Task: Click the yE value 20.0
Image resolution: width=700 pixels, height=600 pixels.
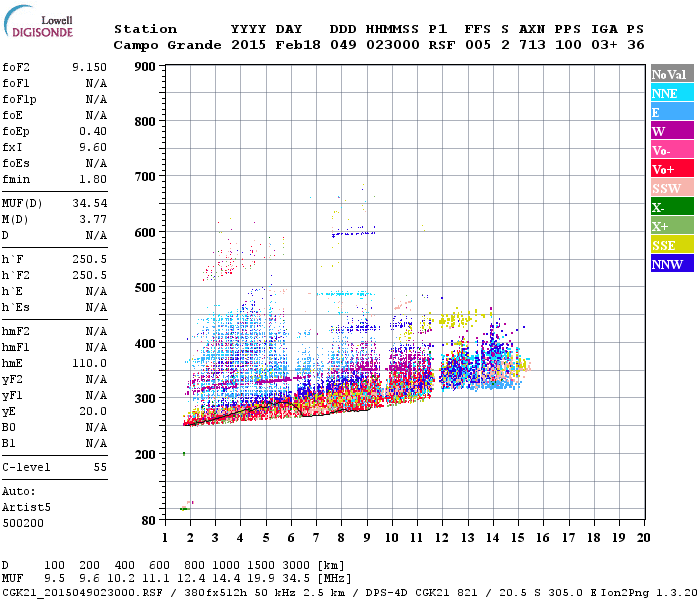Action: [93, 411]
